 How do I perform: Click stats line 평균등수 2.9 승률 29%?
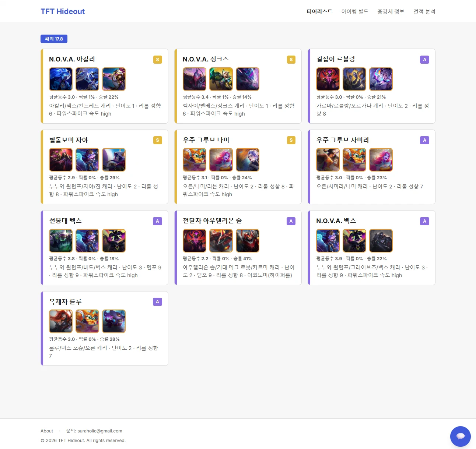click(x=84, y=178)
